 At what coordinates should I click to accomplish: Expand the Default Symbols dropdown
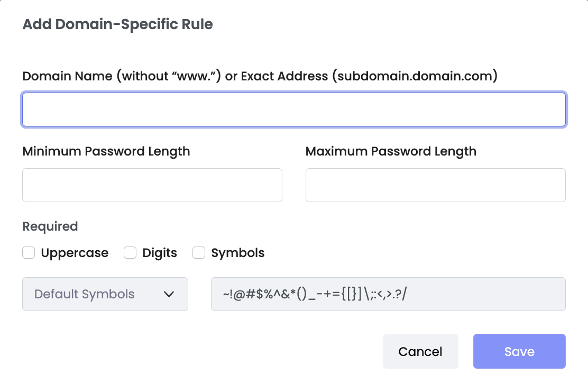pos(105,294)
